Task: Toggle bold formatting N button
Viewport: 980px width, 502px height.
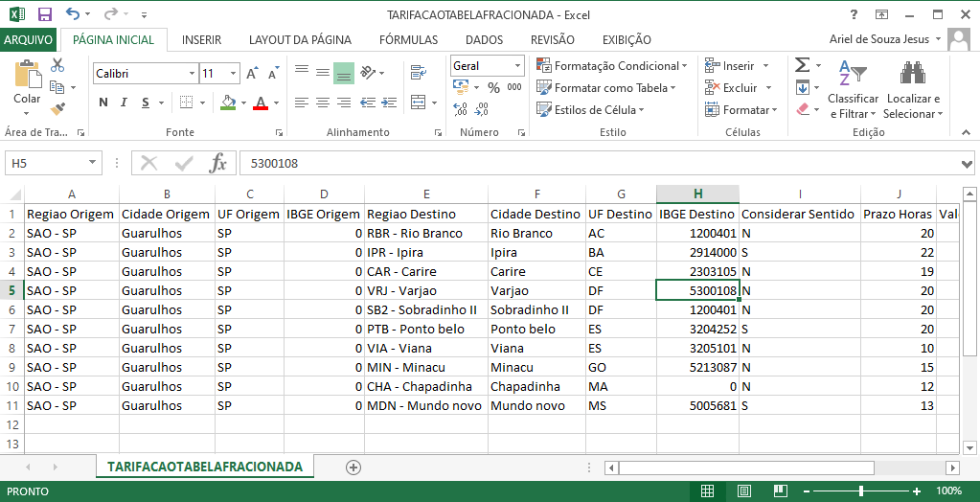Action: [103, 103]
